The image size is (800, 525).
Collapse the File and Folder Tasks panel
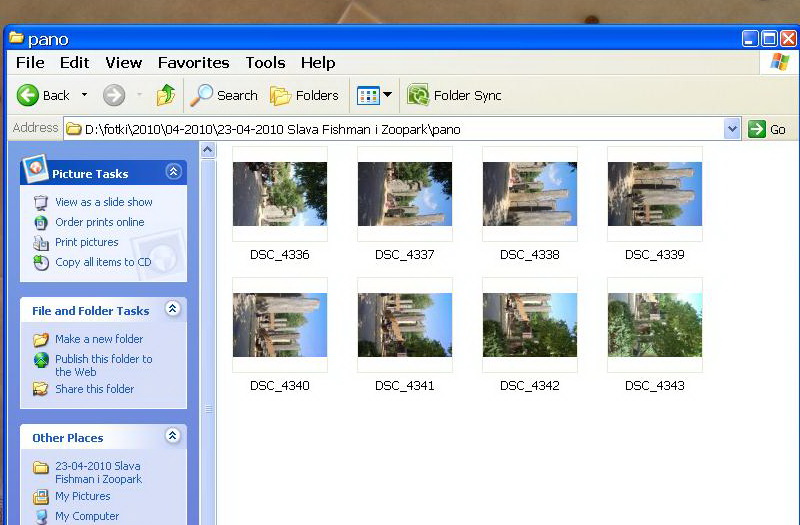pos(173,309)
